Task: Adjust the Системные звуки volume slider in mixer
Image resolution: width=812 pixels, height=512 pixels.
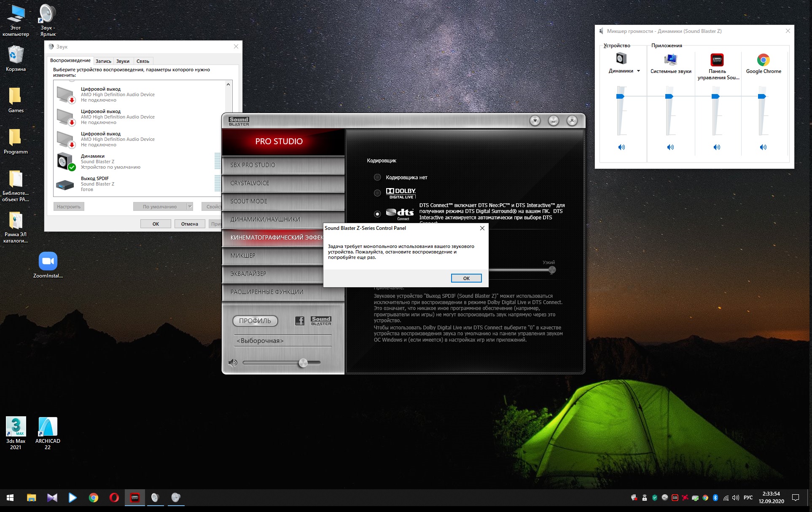Action: (669, 97)
